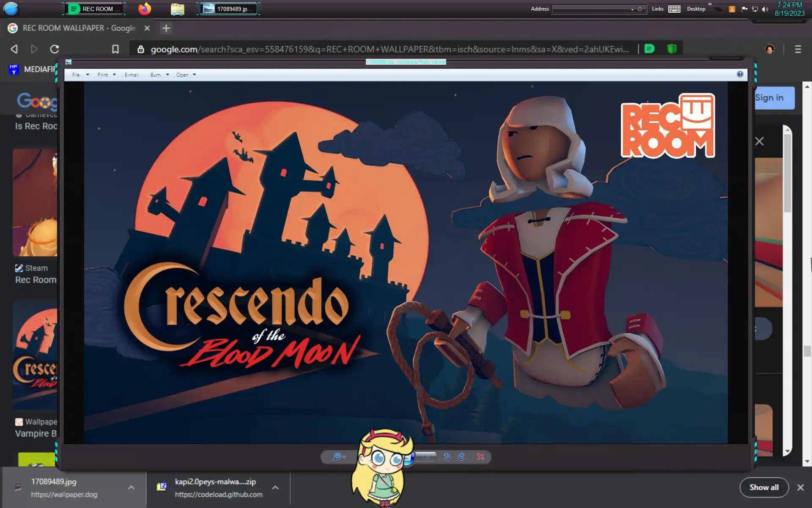812x508 pixels.
Task: Open the system volume icon in the tray
Action: pyautogui.click(x=765, y=9)
